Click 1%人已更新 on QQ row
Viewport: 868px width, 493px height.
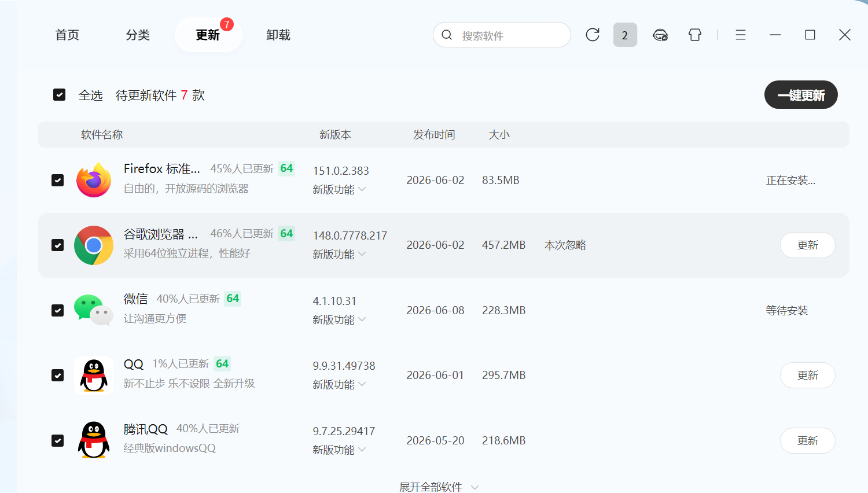coord(181,364)
